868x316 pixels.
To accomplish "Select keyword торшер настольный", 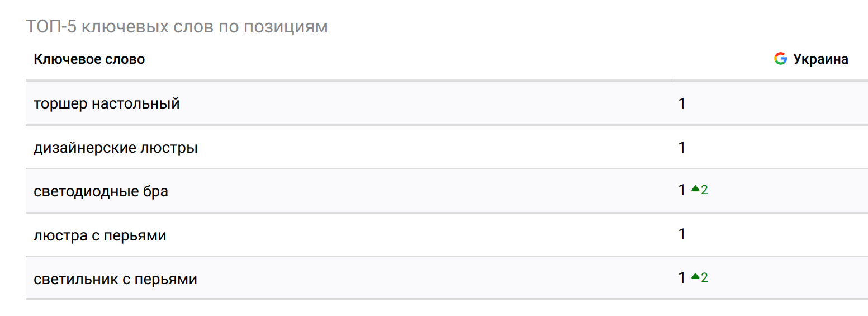I will pos(107,104).
